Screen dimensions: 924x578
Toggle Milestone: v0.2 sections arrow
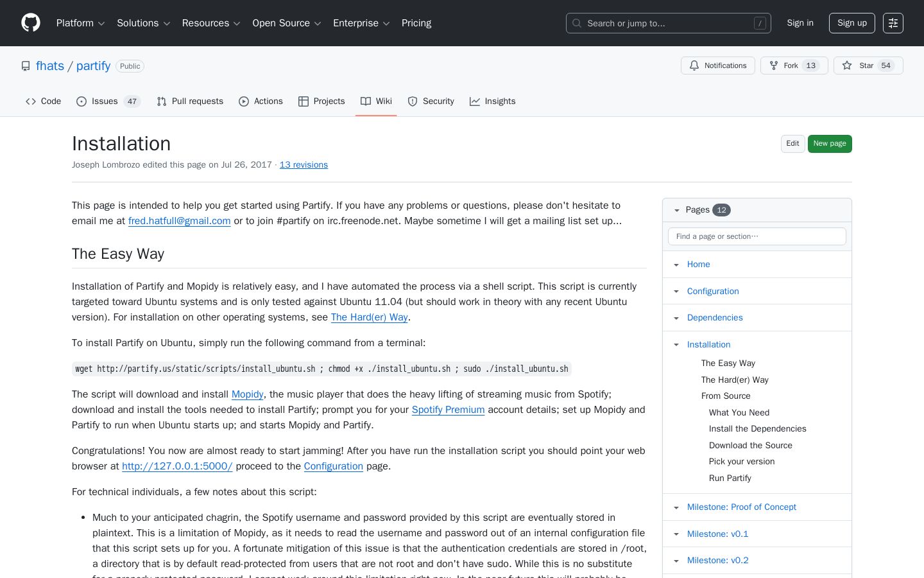click(676, 561)
